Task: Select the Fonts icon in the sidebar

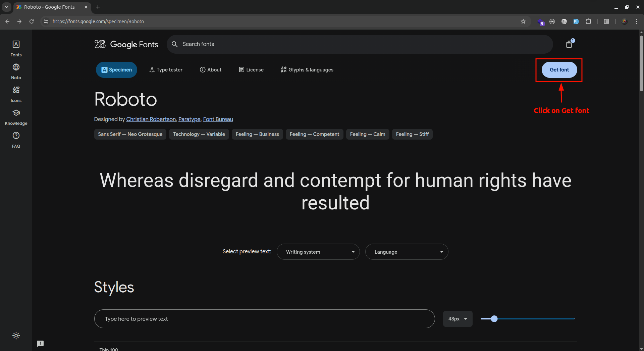Action: (x=16, y=47)
